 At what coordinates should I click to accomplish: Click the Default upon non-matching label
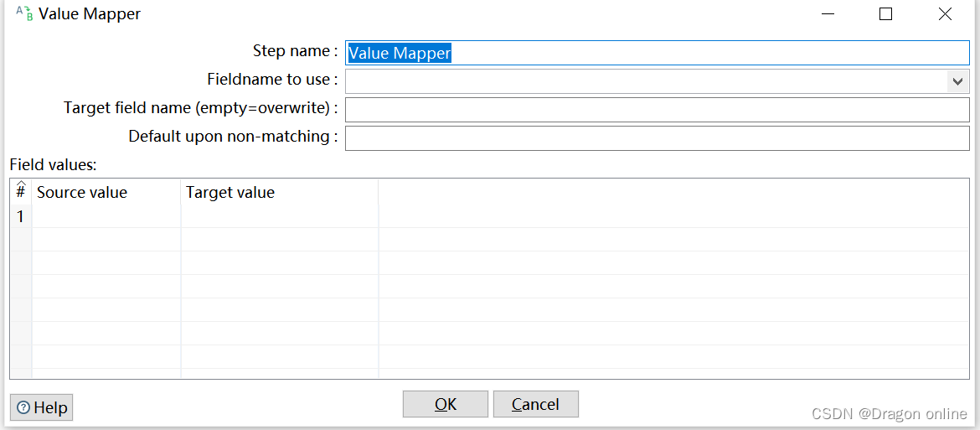(233, 137)
